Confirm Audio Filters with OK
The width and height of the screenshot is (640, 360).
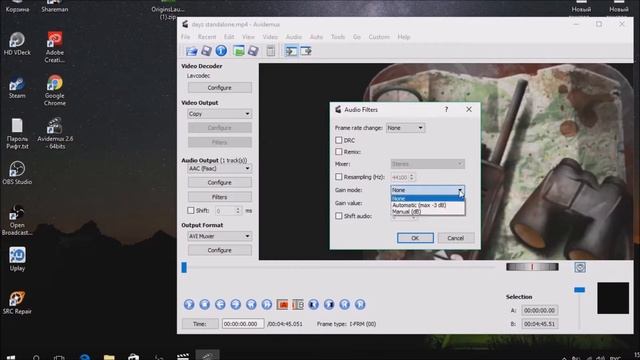click(415, 238)
